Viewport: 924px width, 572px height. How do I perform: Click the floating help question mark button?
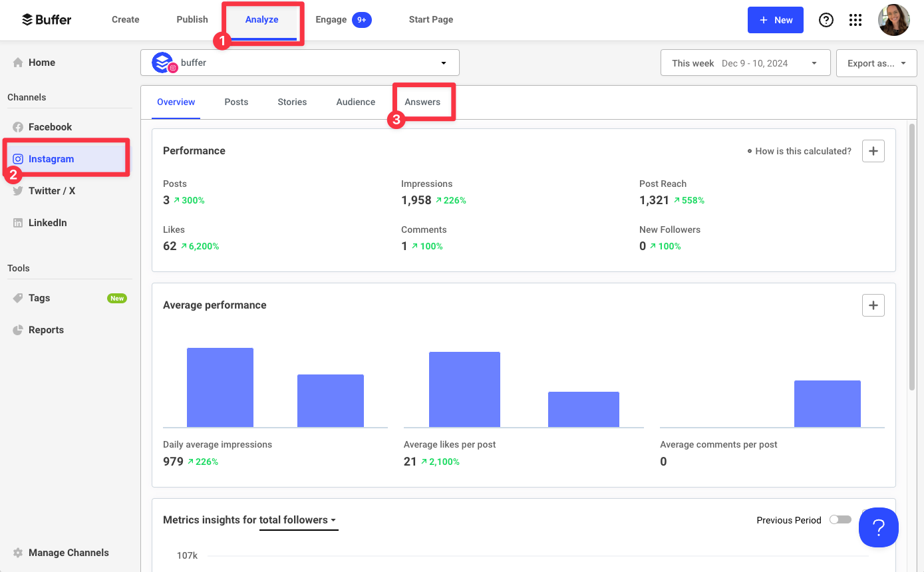(x=878, y=527)
